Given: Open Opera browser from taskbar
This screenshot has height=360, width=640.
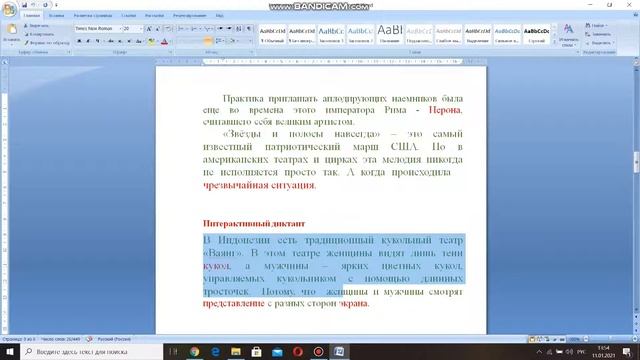Looking at the screenshot, I should click(298, 351).
